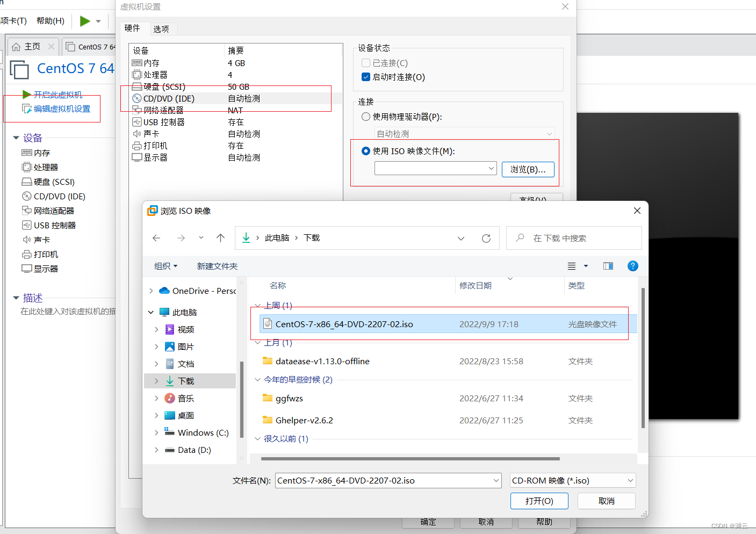Click the back arrow in file dialog
Screen dimensions: 756x534
coord(156,238)
